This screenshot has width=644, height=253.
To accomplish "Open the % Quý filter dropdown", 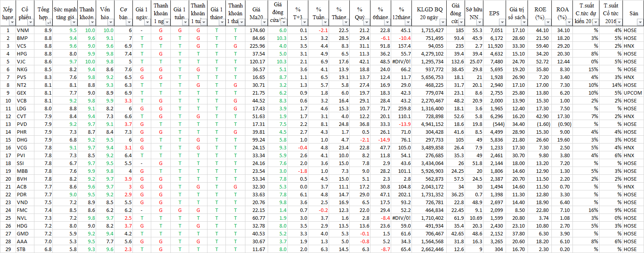I will click(x=367, y=22).
